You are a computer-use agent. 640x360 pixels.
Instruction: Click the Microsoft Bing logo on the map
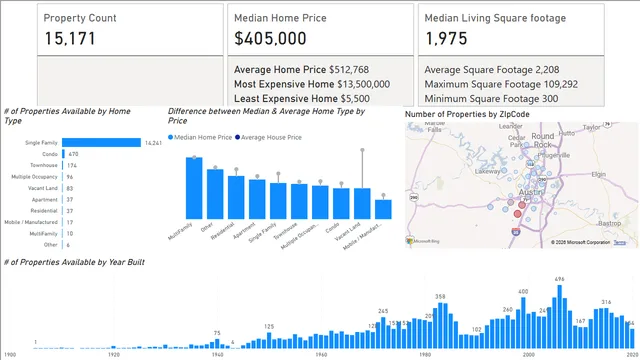(x=423, y=241)
